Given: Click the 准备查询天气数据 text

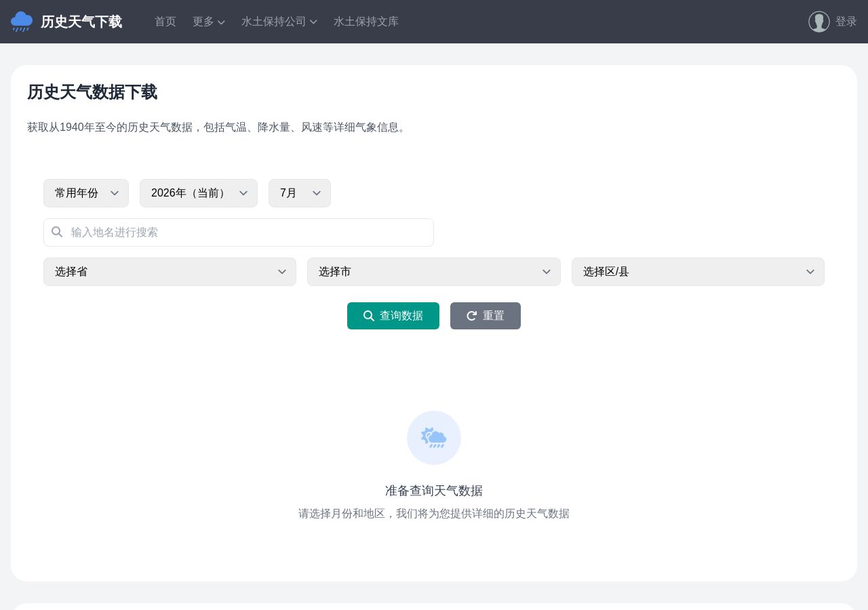Looking at the screenshot, I should click(434, 491).
